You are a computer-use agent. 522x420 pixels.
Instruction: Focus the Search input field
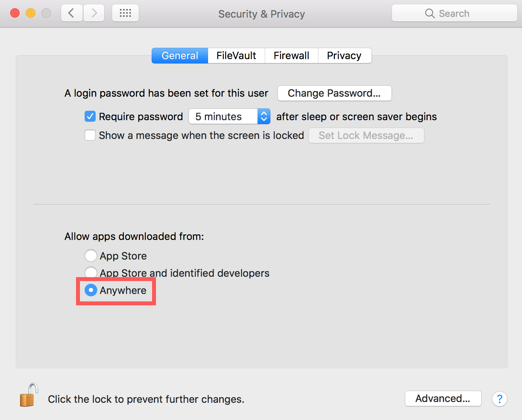pyautogui.click(x=455, y=13)
